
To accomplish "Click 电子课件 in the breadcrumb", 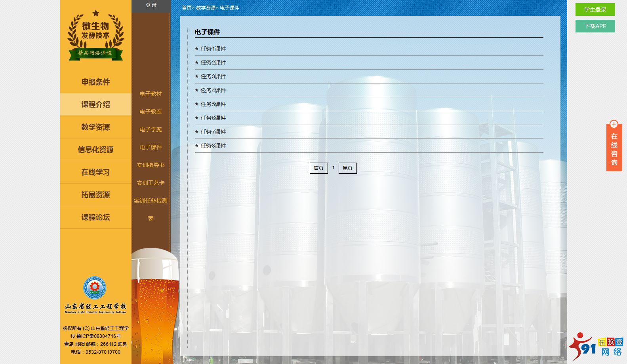I will tap(229, 8).
